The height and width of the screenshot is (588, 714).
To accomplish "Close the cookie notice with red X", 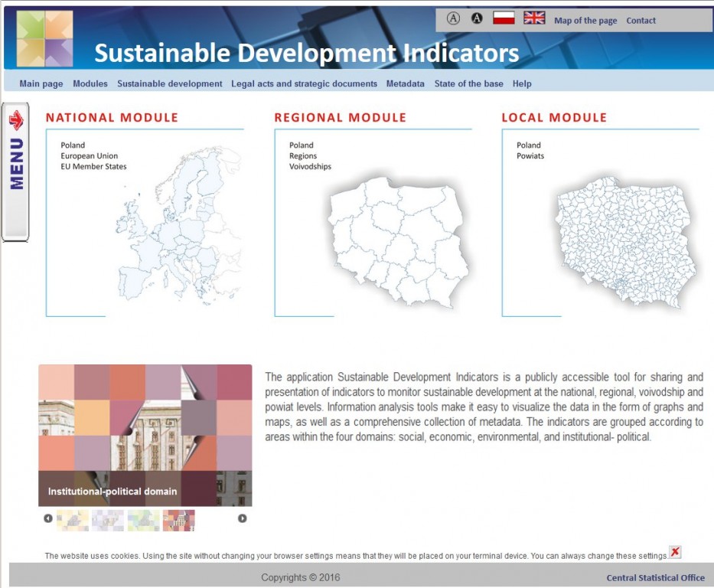I will pyautogui.click(x=675, y=551).
